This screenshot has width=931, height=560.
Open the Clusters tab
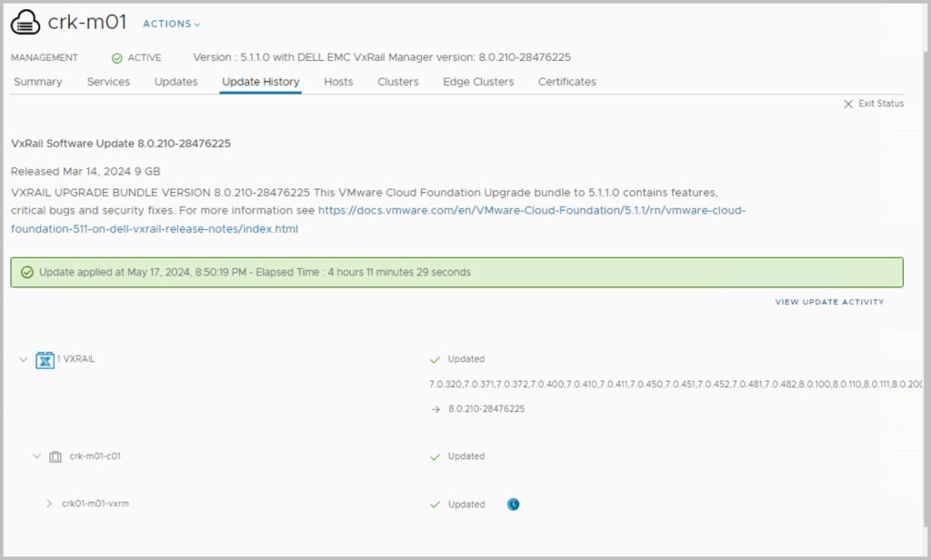point(398,82)
